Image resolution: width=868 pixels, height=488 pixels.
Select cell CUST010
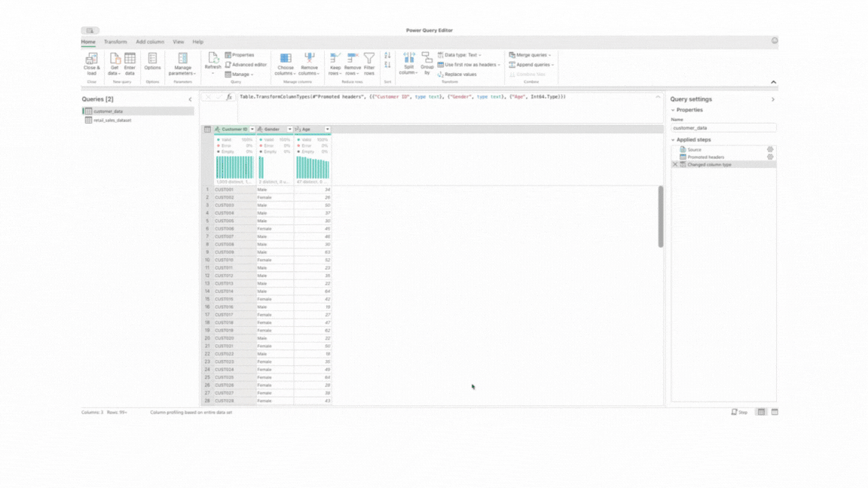(235, 260)
